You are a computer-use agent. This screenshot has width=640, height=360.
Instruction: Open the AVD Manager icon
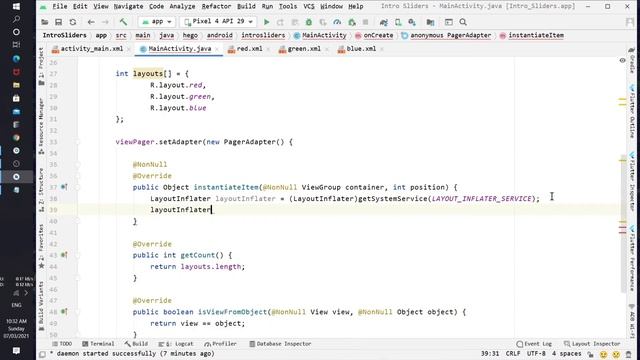398,22
